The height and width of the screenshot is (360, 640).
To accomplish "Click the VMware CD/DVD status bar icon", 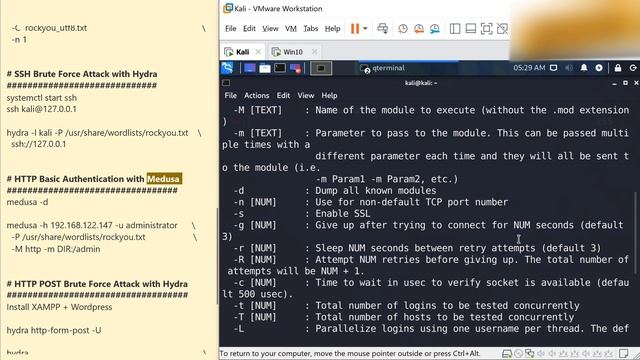I will click(518, 353).
